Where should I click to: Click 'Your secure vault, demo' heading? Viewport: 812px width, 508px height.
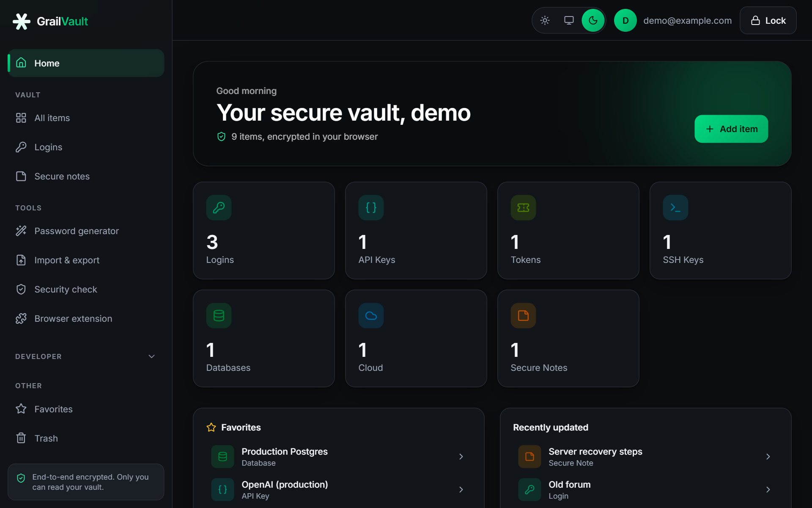pos(343,113)
